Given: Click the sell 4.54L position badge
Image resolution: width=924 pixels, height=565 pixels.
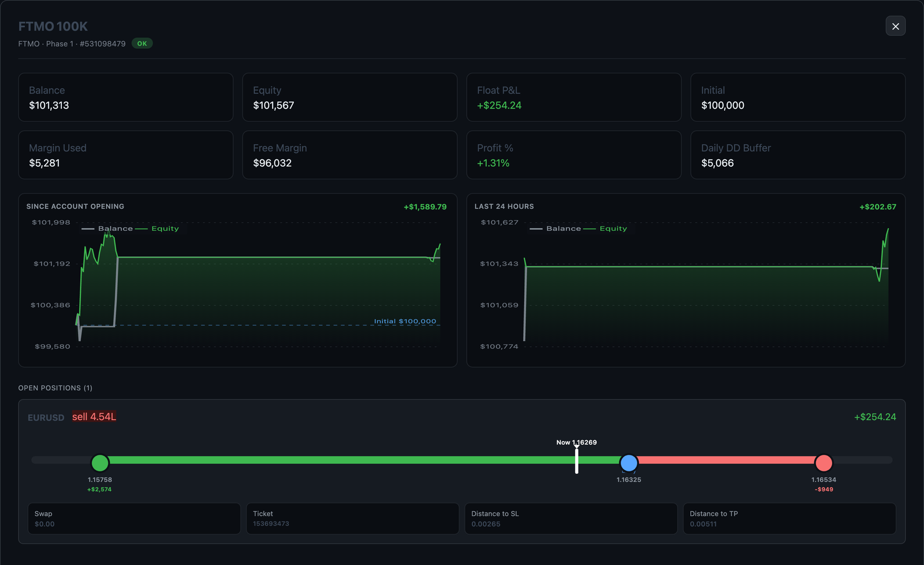Looking at the screenshot, I should (x=94, y=417).
